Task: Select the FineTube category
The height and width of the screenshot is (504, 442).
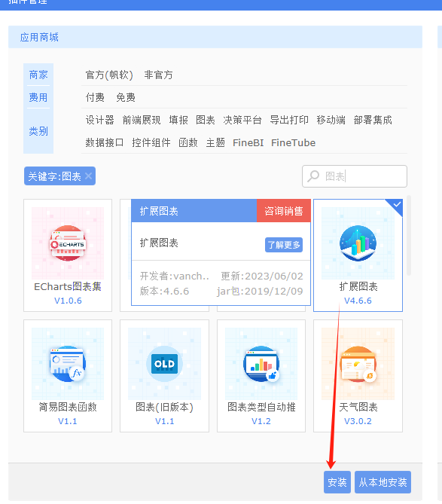Action: tap(293, 142)
